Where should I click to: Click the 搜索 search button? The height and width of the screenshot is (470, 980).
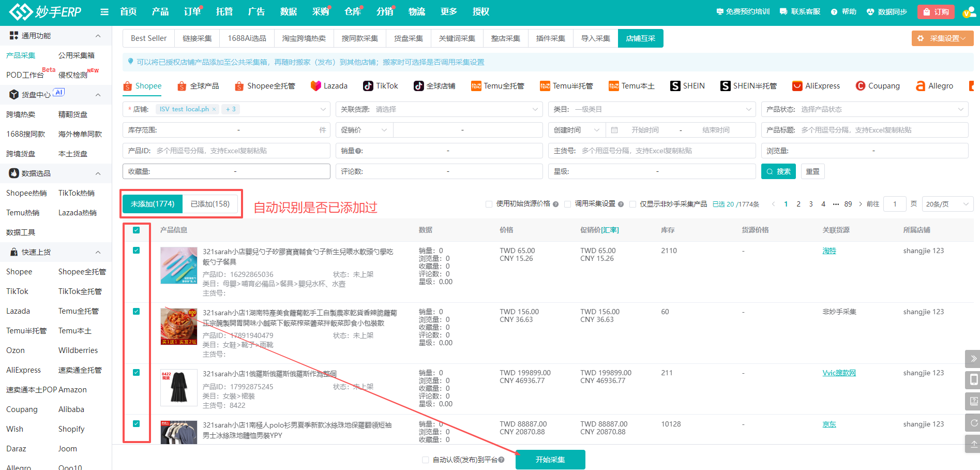[x=778, y=171]
